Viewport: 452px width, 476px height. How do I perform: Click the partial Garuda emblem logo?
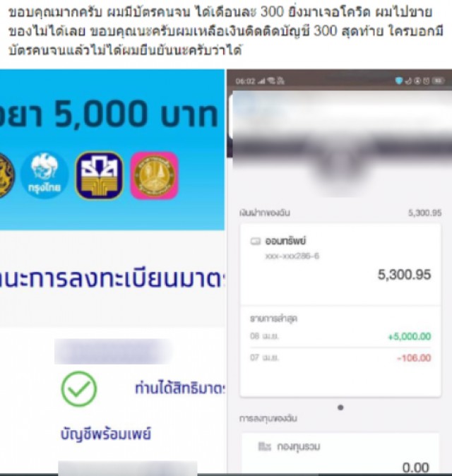point(6,175)
